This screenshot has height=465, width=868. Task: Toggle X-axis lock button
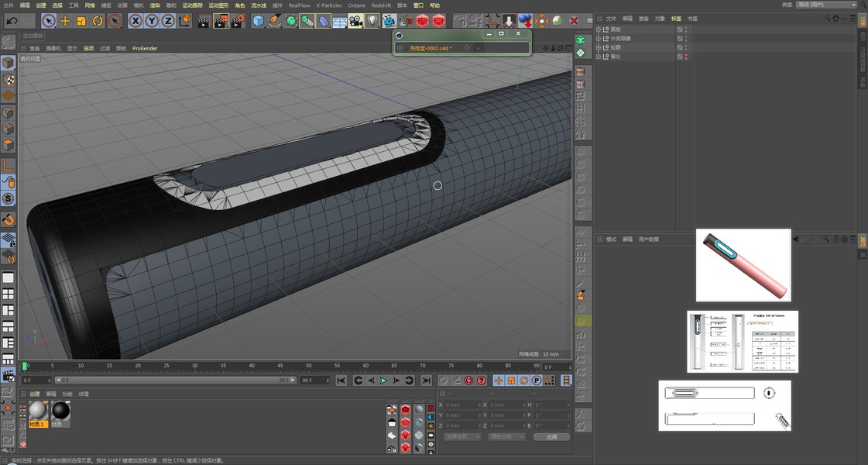pyautogui.click(x=136, y=21)
